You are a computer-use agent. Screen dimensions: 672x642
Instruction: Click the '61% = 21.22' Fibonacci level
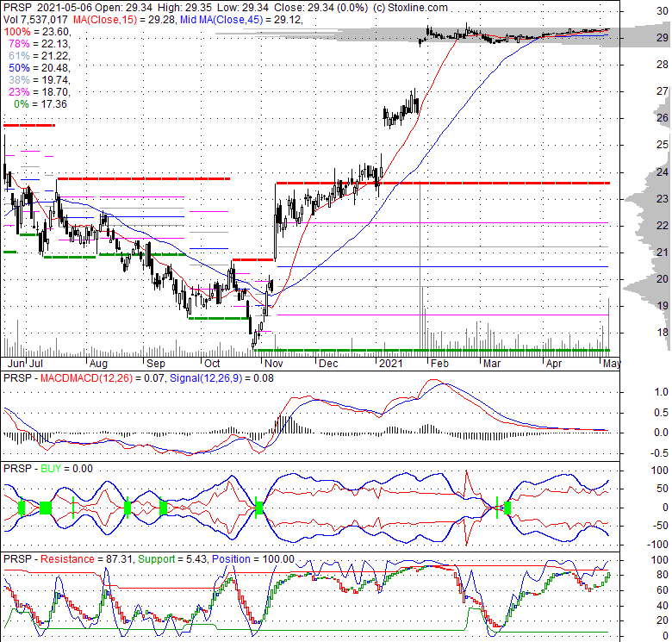pos(40,56)
